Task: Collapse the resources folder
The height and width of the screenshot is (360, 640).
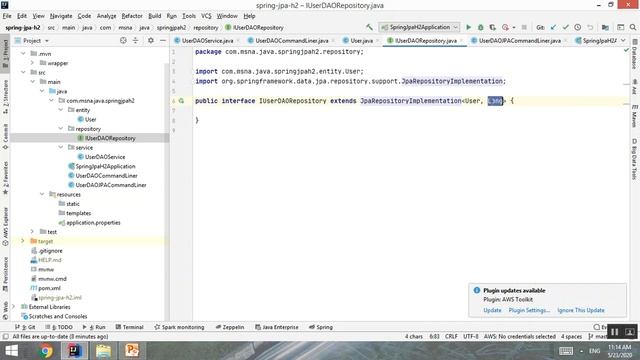Action: (42, 194)
